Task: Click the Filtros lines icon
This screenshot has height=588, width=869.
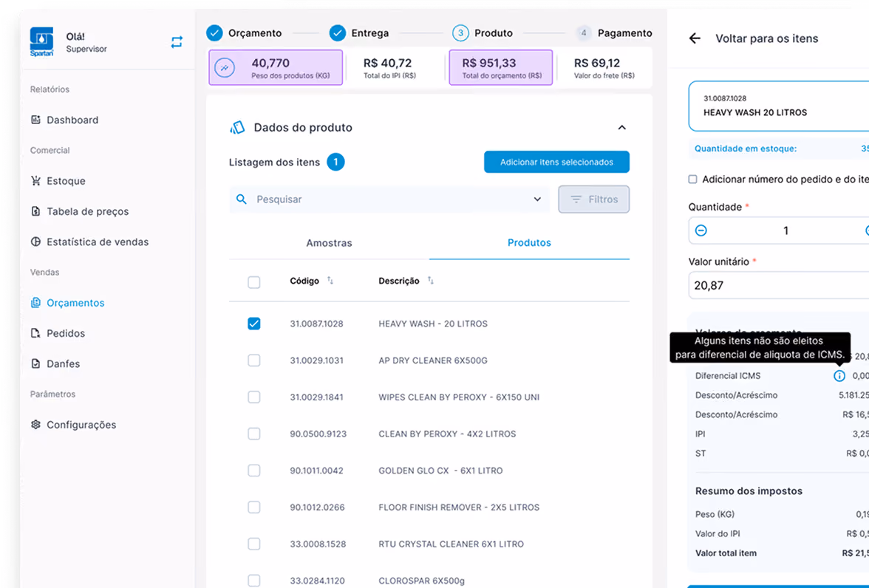Action: tap(576, 199)
